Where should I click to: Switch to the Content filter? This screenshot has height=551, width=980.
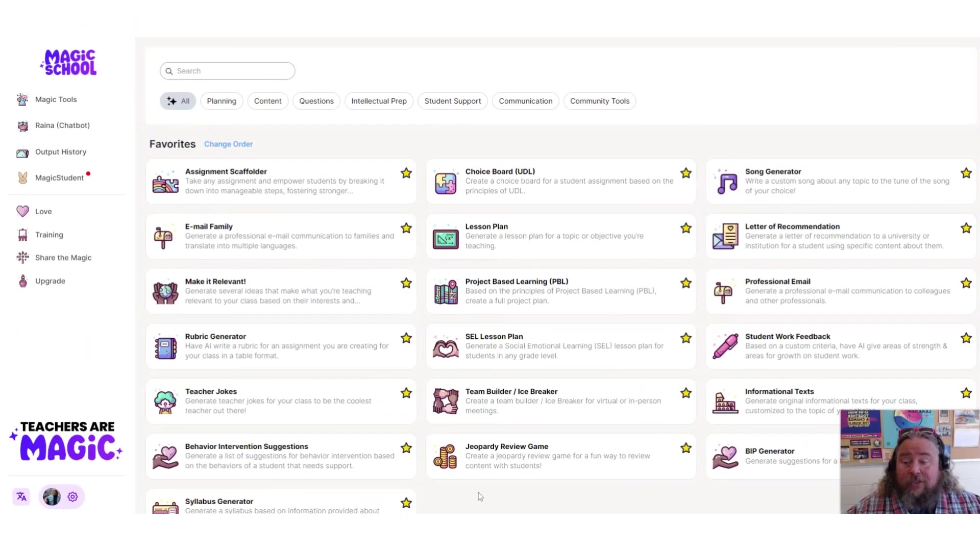[268, 101]
